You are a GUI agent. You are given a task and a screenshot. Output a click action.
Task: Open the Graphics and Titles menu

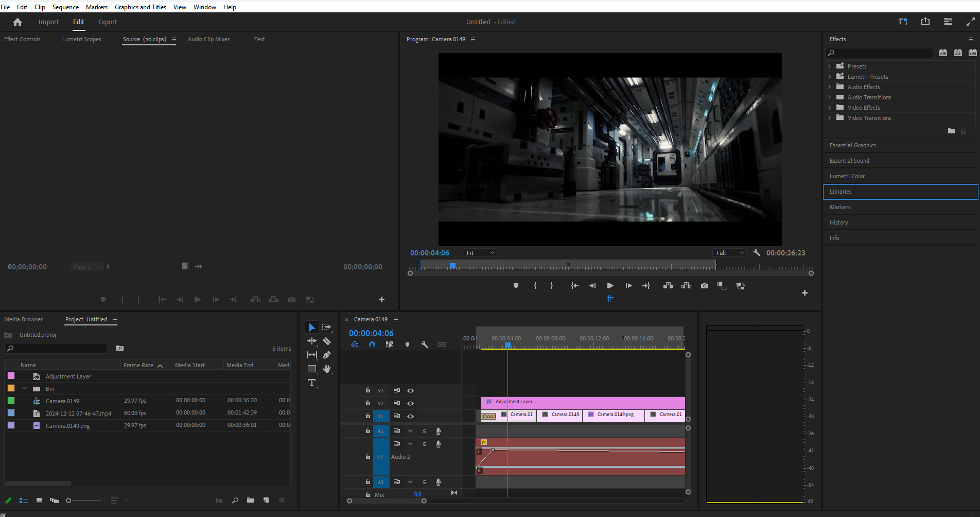pos(140,7)
